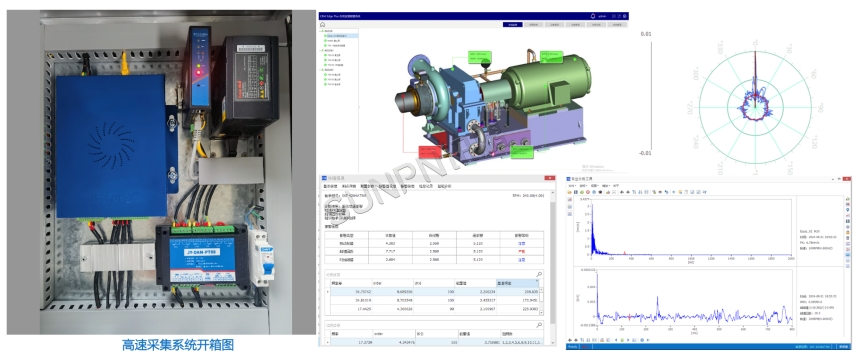Click green play button in bottom playback toolbar
The width and height of the screenshot is (860, 360).
pyautogui.click(x=622, y=340)
